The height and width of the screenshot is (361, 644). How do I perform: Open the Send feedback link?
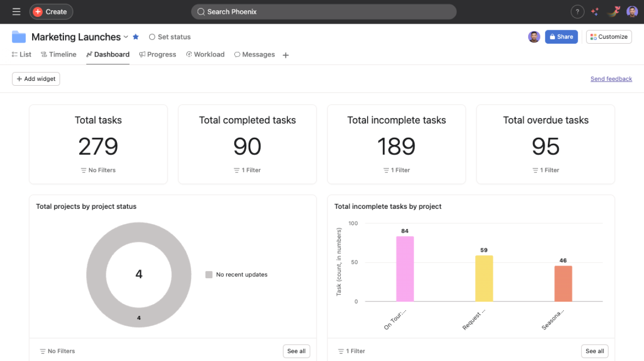click(x=611, y=79)
